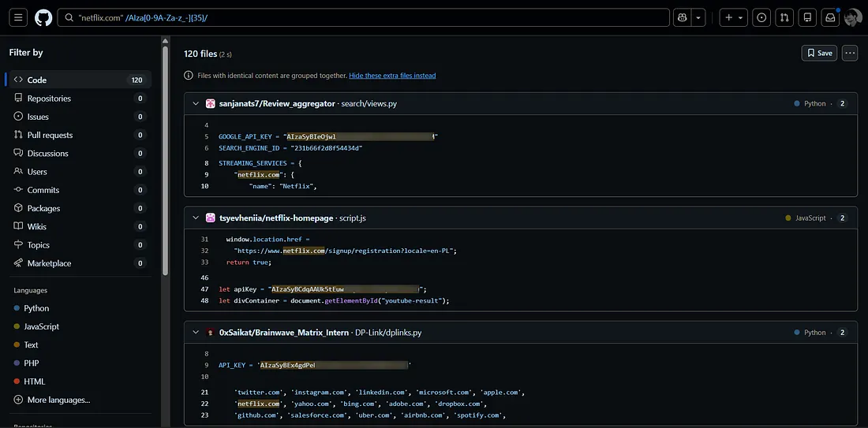Image resolution: width=868 pixels, height=428 pixels.
Task: Open the search/views.py file link
Action: (x=369, y=103)
